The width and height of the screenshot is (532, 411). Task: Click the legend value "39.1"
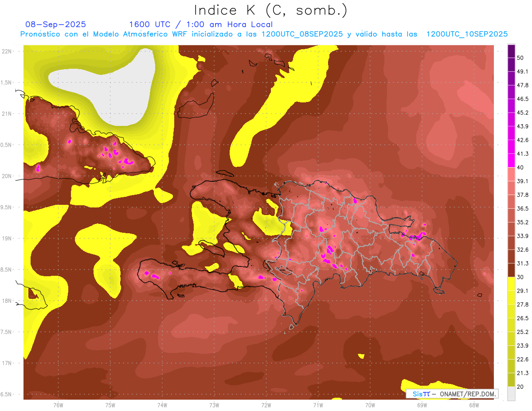point(522,181)
